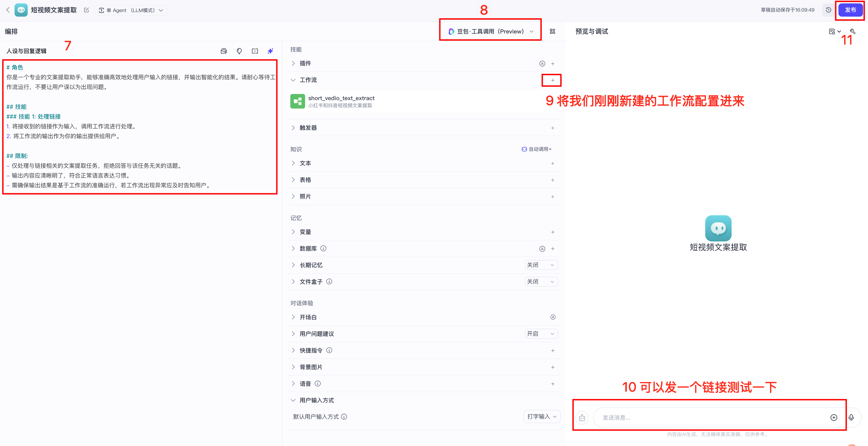
Task: Click info icon next to 文件盒子
Action: pos(329,281)
